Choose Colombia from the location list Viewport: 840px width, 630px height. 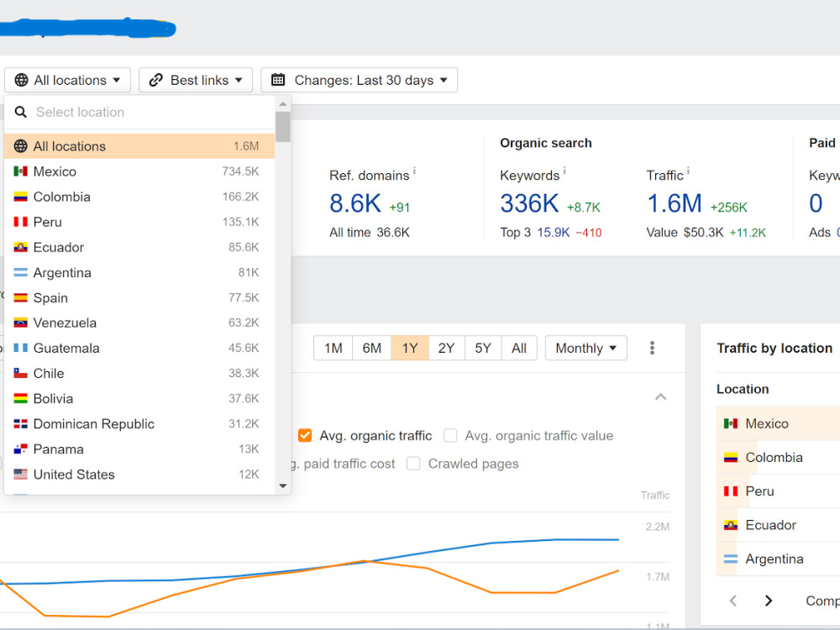click(x=139, y=197)
